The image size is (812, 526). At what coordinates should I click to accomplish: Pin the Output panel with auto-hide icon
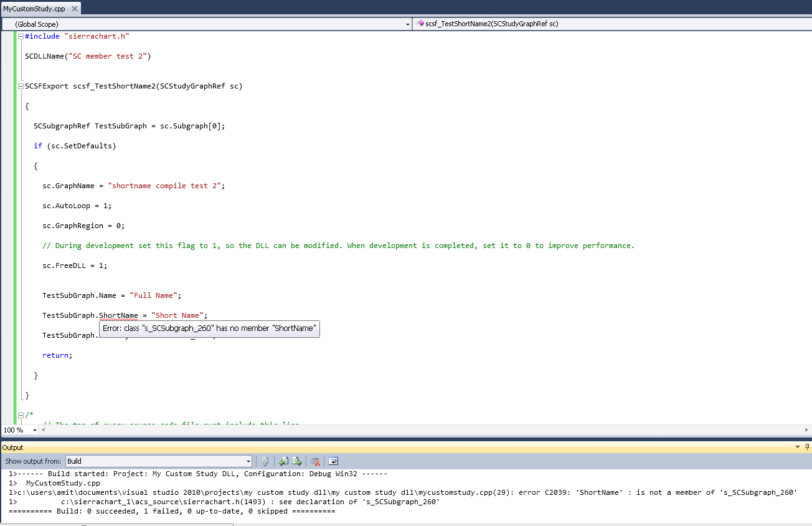(808, 447)
